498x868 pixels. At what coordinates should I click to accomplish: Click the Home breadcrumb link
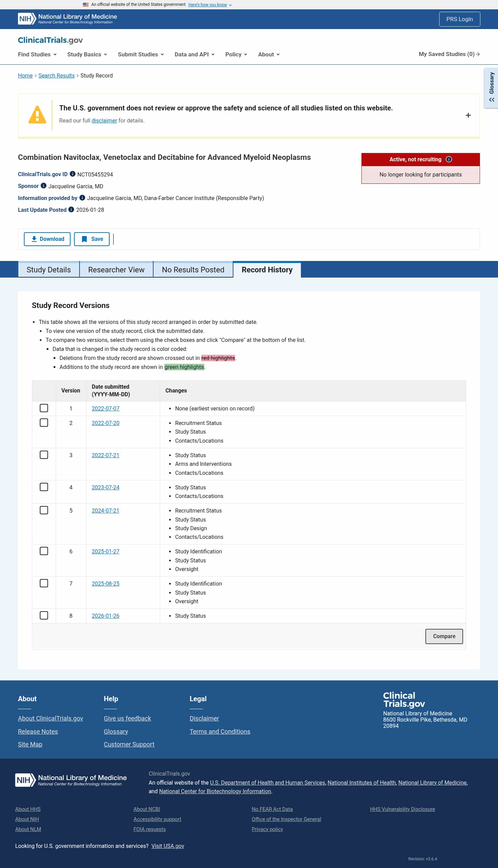tap(25, 75)
